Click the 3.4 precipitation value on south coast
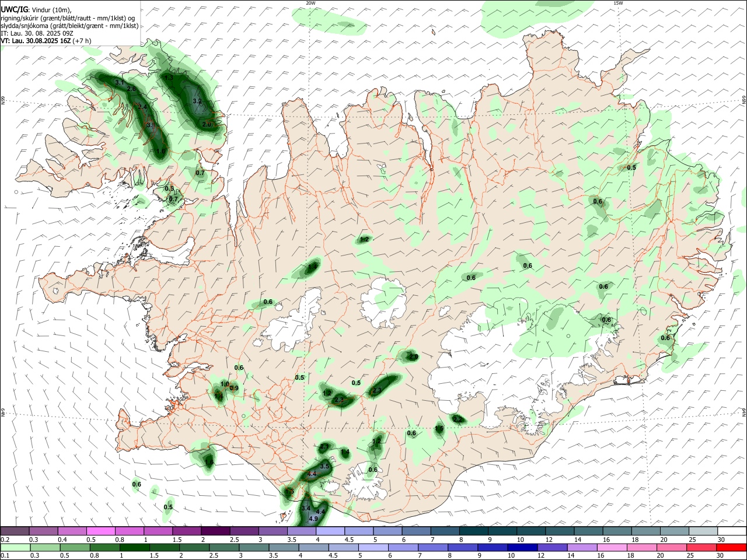747x560 pixels. 306,509
